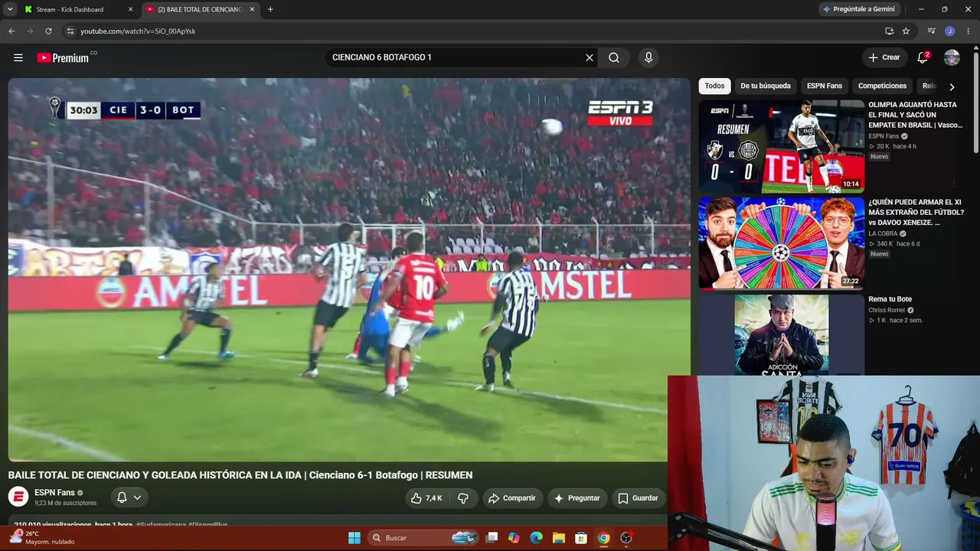Show more filter chips with right arrow
Image resolution: width=980 pixels, height=551 pixels.
tap(952, 86)
